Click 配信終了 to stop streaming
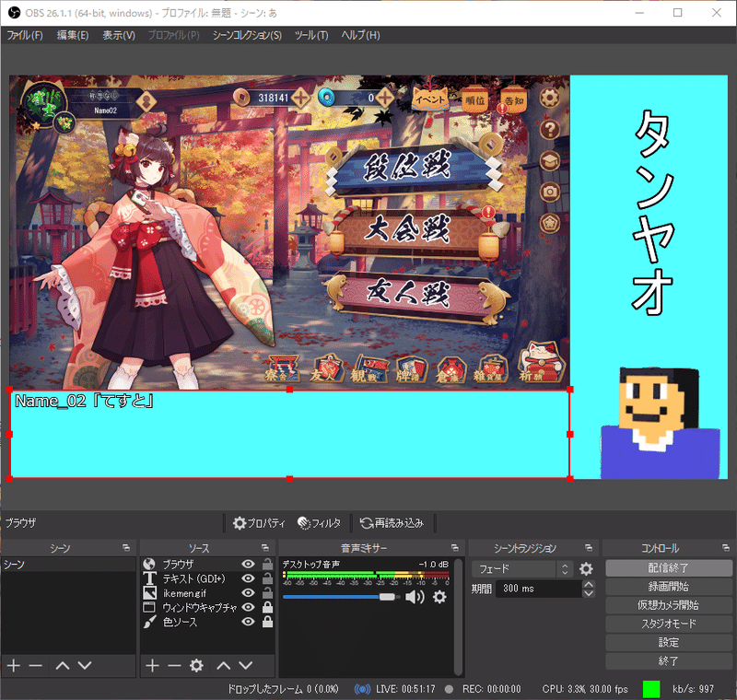The width and height of the screenshot is (737, 700). click(x=669, y=568)
